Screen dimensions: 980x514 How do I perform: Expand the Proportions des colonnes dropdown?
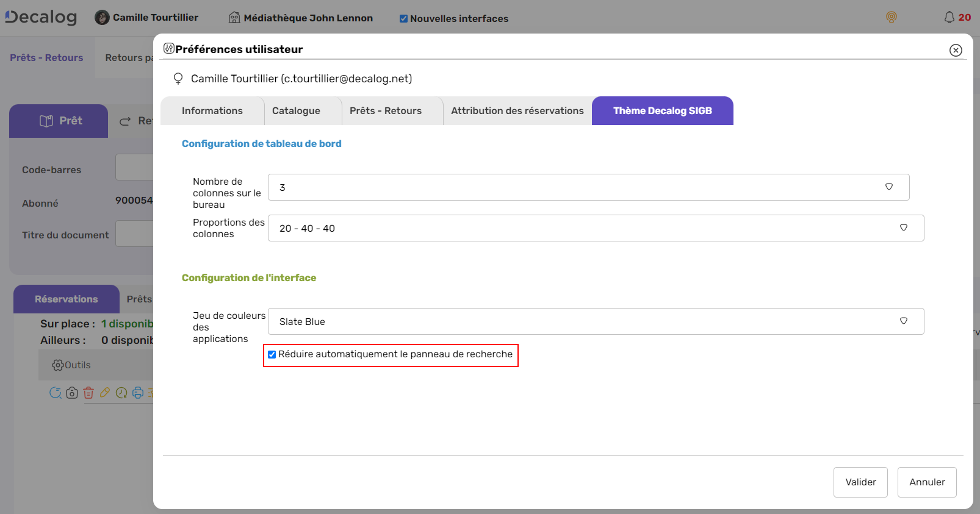click(x=596, y=228)
